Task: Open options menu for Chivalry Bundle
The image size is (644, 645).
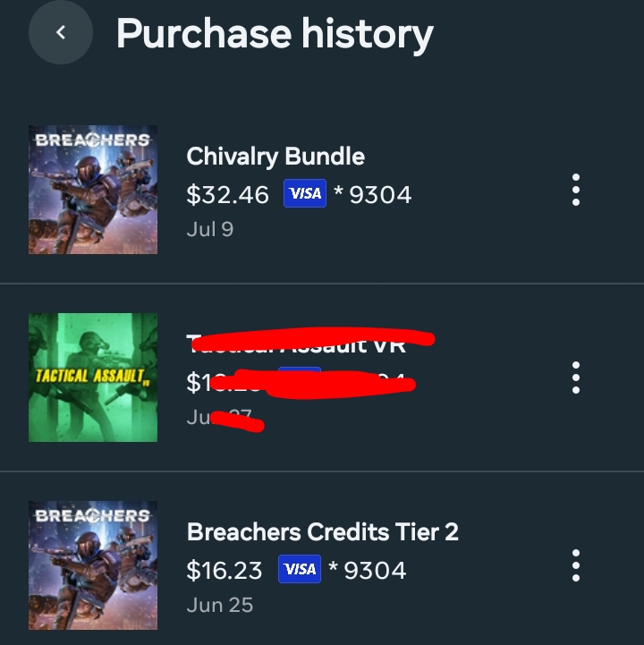Action: click(x=576, y=190)
